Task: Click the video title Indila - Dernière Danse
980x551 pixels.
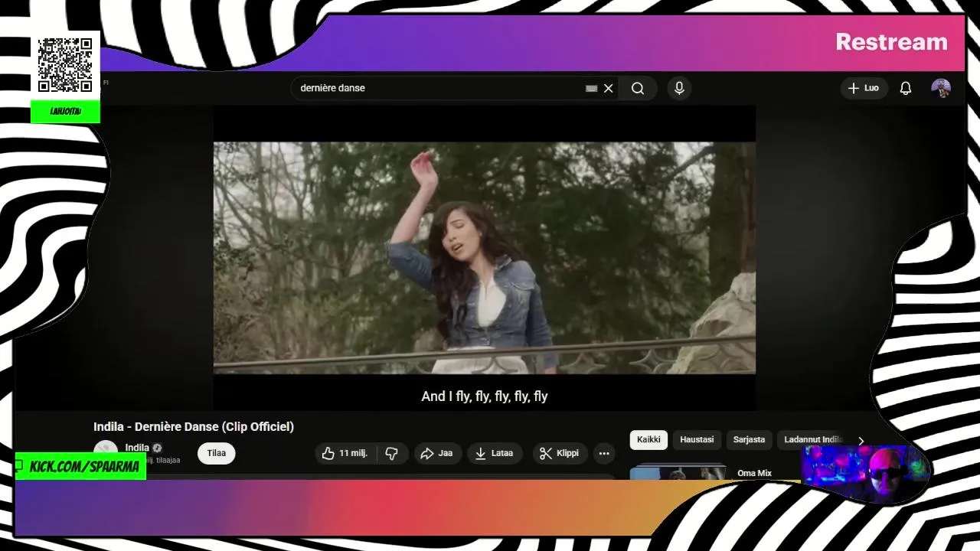Action: [194, 426]
